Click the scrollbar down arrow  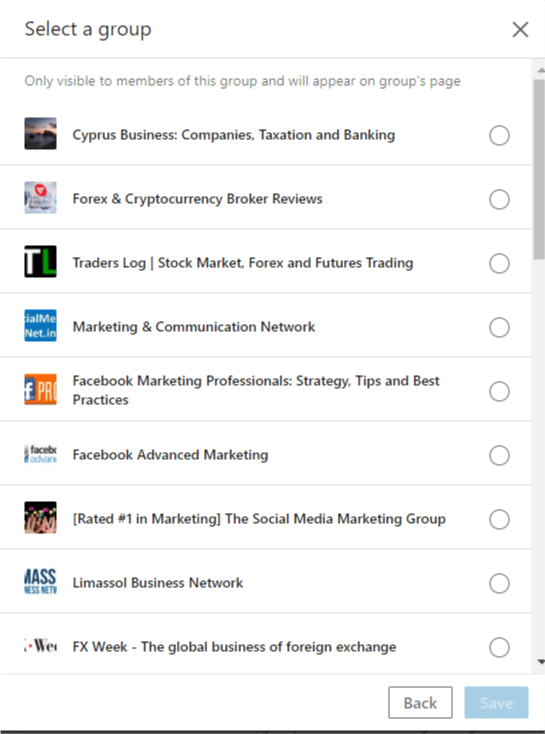[541, 662]
